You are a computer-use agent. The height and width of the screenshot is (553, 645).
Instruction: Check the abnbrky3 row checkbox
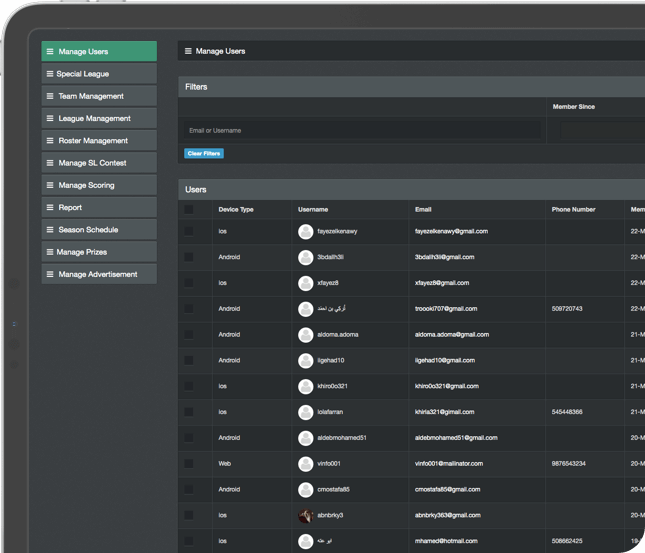tap(189, 515)
